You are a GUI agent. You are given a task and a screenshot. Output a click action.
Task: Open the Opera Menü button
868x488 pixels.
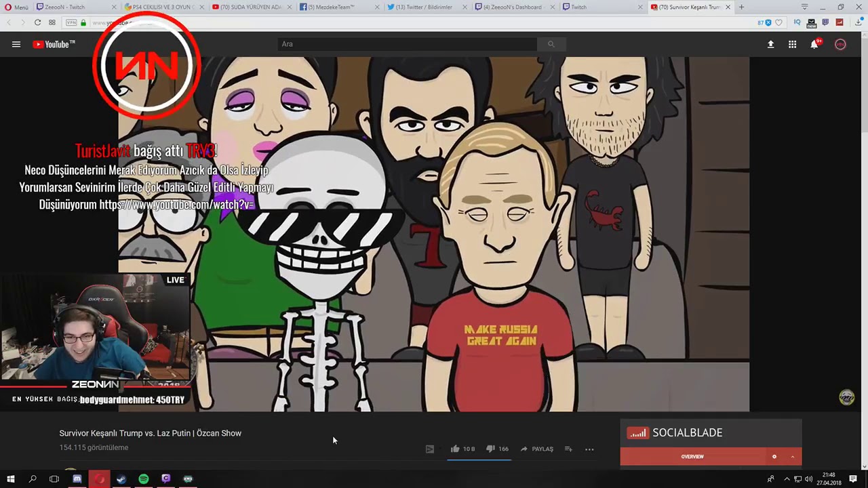coord(16,7)
